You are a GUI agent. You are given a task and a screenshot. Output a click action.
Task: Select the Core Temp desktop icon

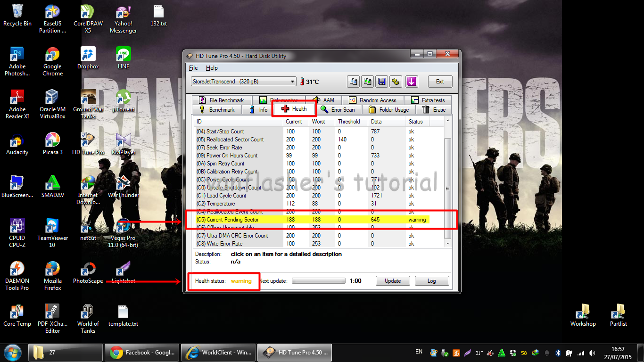(x=17, y=316)
